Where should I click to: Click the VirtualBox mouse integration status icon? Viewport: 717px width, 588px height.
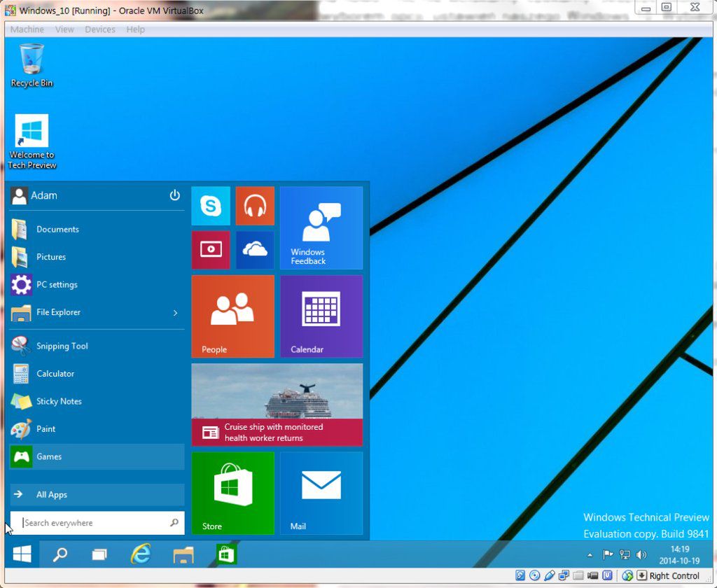click(x=627, y=575)
